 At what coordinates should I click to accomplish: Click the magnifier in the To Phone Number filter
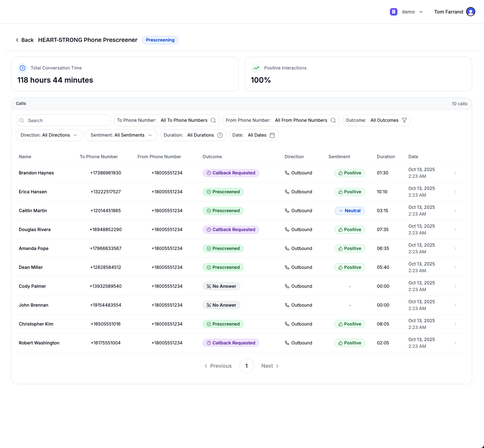(213, 120)
